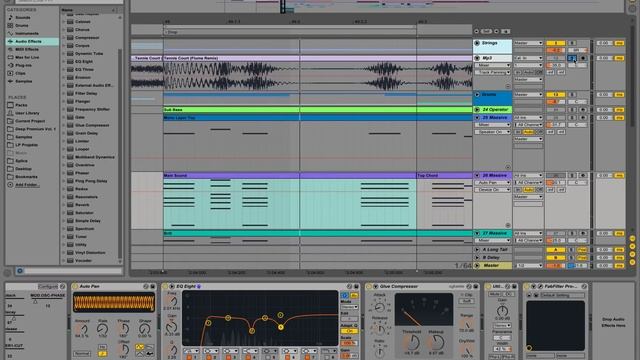The height and width of the screenshot is (360, 640).
Task: Toggle the Strings track activator
Action: point(556,43)
